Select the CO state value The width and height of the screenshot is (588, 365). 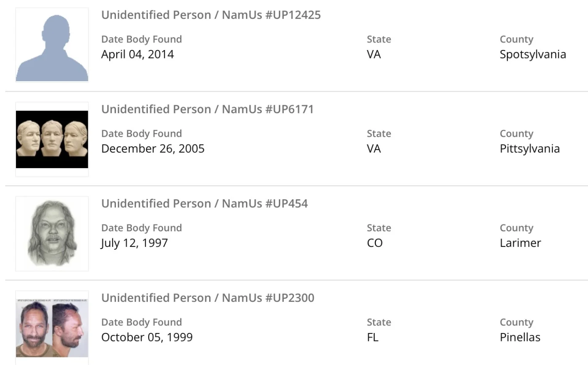pos(375,243)
